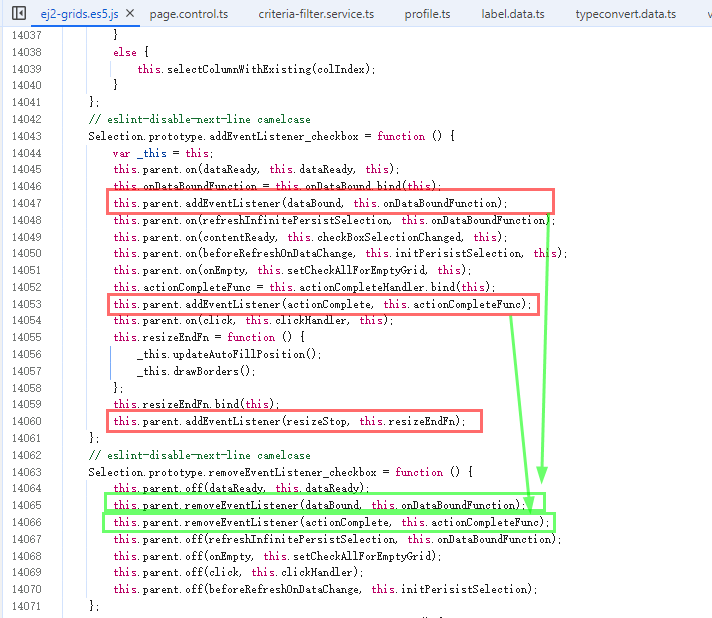Open the criteria-filter.service.ts tab

315,14
